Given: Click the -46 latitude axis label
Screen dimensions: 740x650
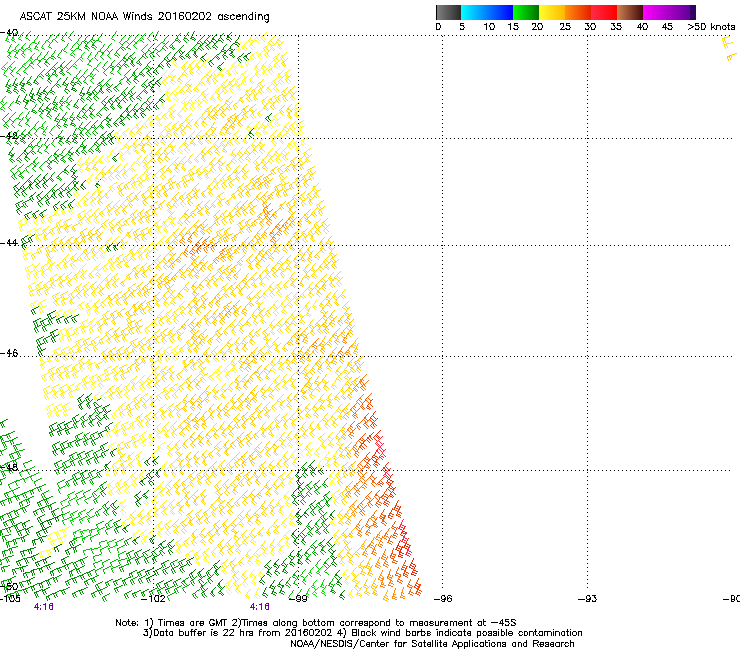Looking at the screenshot, I should pyautogui.click(x=9, y=353).
